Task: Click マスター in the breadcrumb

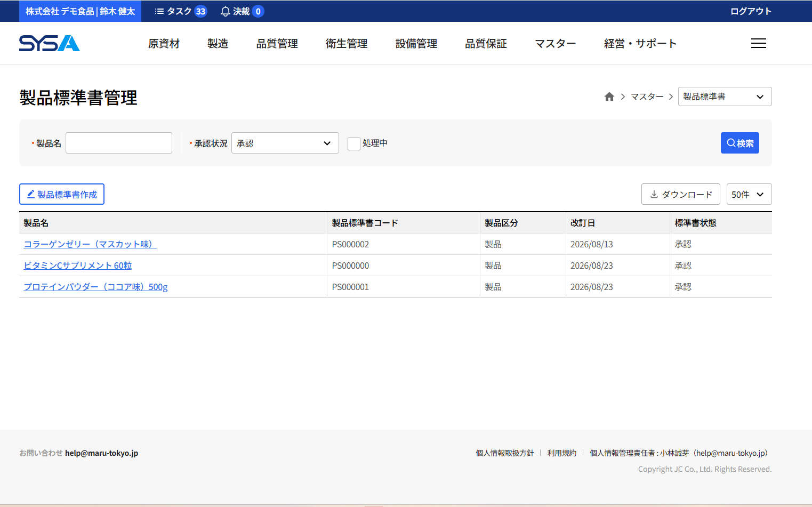Action: coord(647,96)
